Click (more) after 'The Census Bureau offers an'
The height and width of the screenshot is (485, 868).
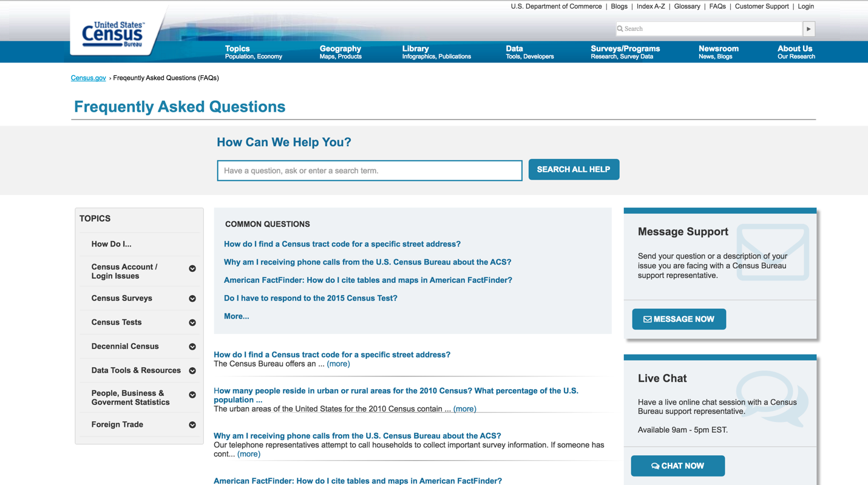(x=338, y=364)
